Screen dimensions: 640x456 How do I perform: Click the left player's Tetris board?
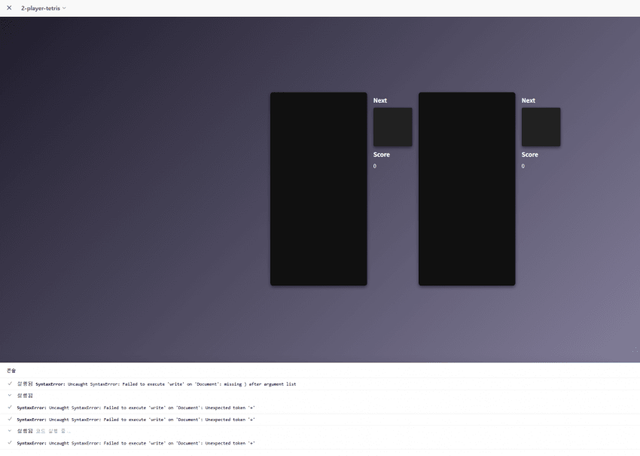[318, 189]
